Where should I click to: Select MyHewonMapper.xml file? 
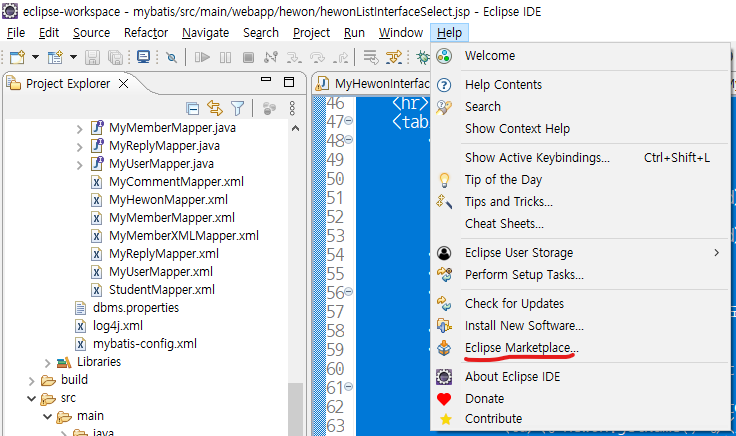click(169, 200)
